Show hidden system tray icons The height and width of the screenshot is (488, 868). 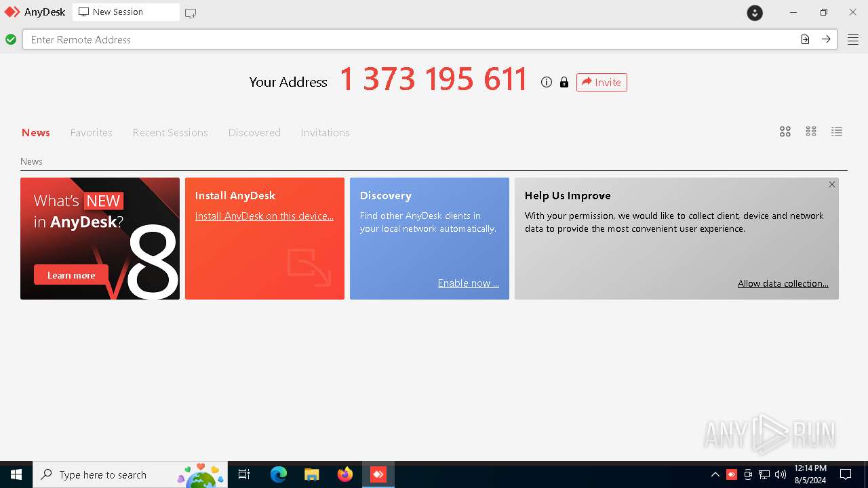click(x=715, y=474)
